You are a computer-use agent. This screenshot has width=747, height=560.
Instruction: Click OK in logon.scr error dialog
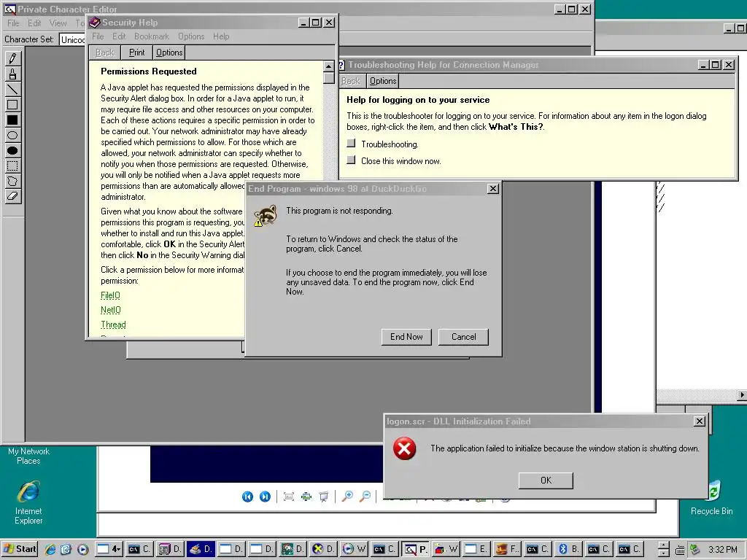click(546, 481)
